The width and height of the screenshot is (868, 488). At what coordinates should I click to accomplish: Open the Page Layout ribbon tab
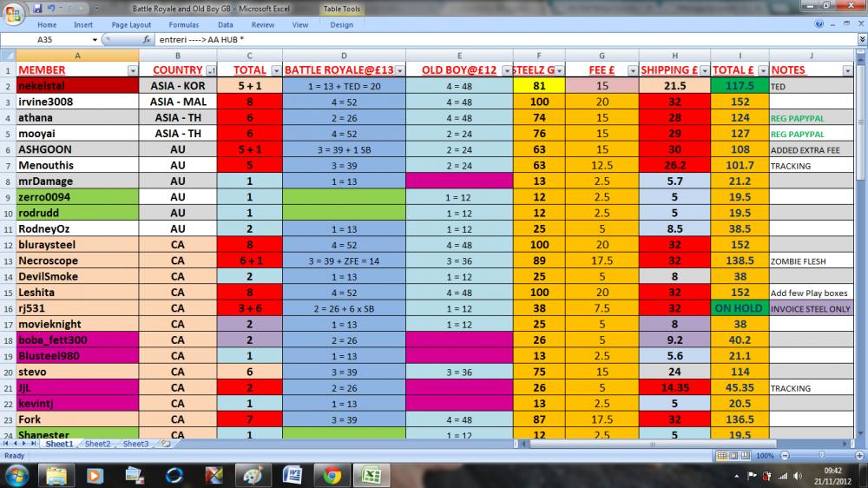click(x=131, y=24)
